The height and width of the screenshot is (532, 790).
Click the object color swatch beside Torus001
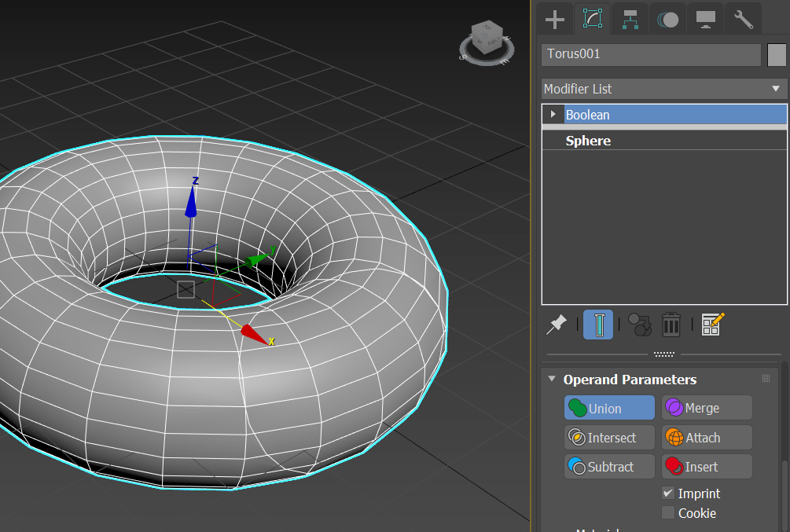point(777,54)
